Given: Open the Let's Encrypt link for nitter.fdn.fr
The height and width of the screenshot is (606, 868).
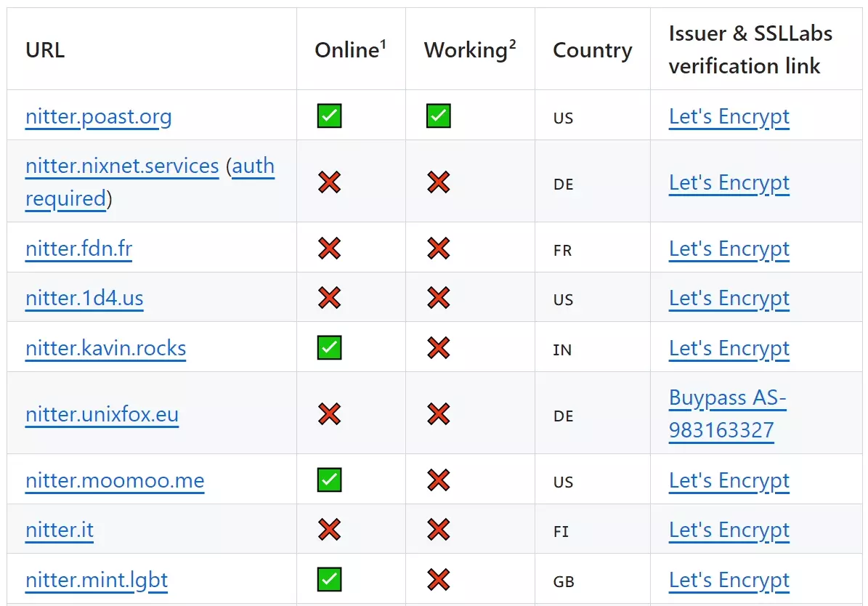Looking at the screenshot, I should 729,249.
